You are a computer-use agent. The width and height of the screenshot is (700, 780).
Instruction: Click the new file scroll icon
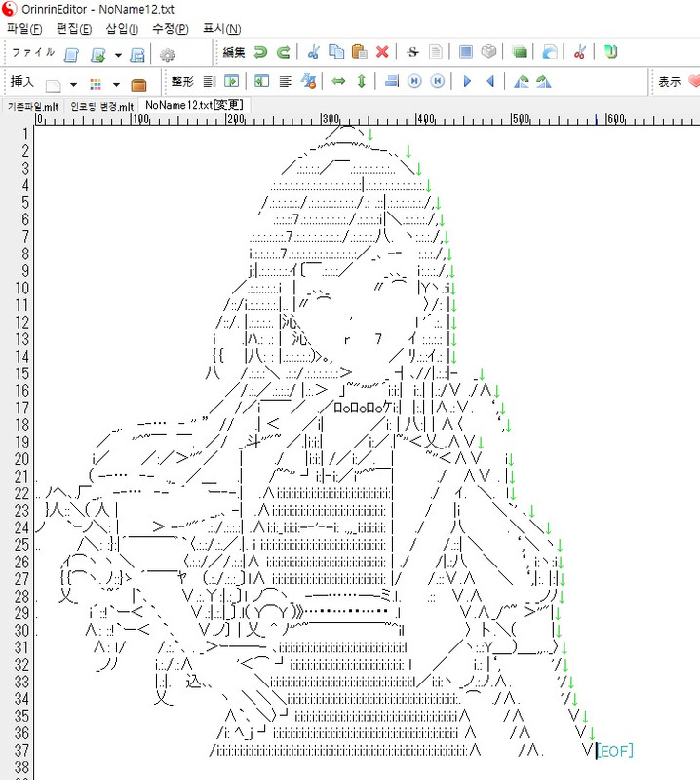(x=71, y=55)
